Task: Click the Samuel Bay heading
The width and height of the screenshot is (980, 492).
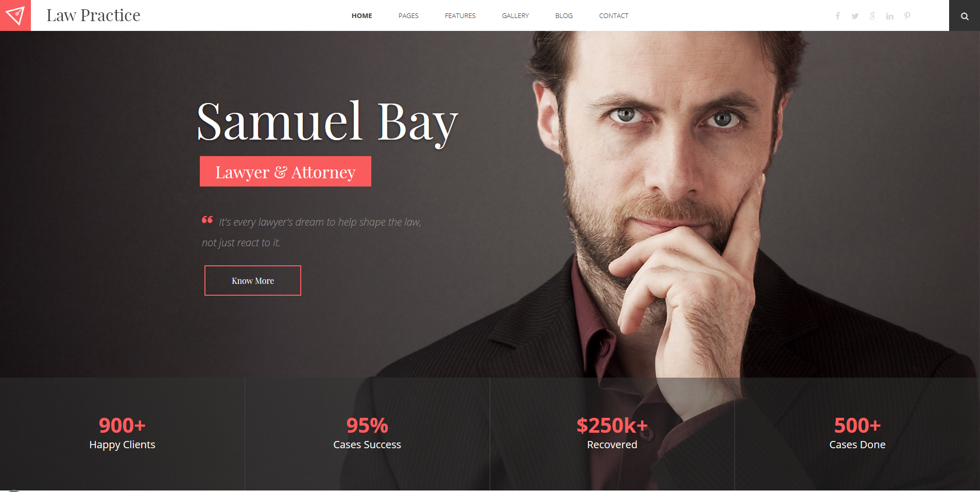Action: tap(328, 123)
